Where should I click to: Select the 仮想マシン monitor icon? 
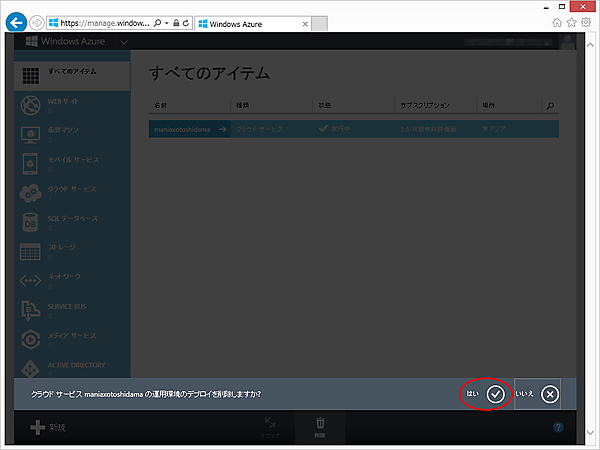(30, 133)
